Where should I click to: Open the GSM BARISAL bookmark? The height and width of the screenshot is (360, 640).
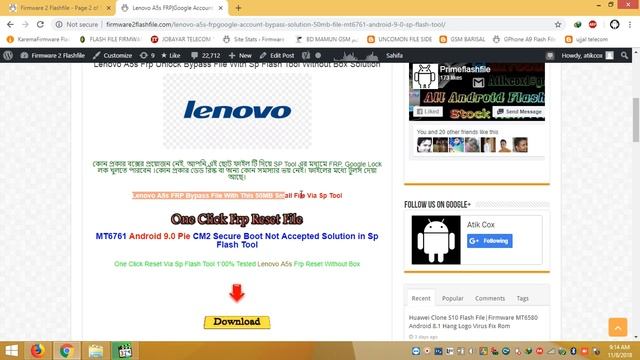click(x=462, y=39)
